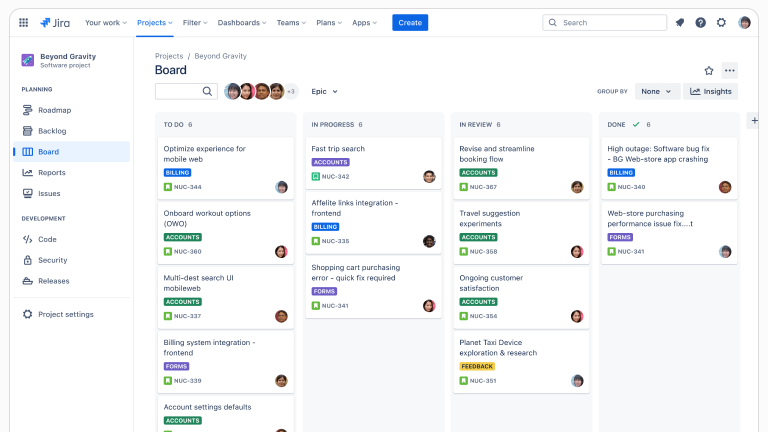Open the board more options menu

click(x=730, y=70)
